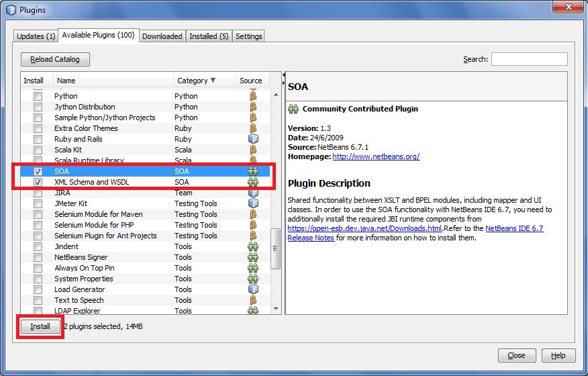Click the community icon in the SOA row
588x376 pixels.
coord(253,171)
